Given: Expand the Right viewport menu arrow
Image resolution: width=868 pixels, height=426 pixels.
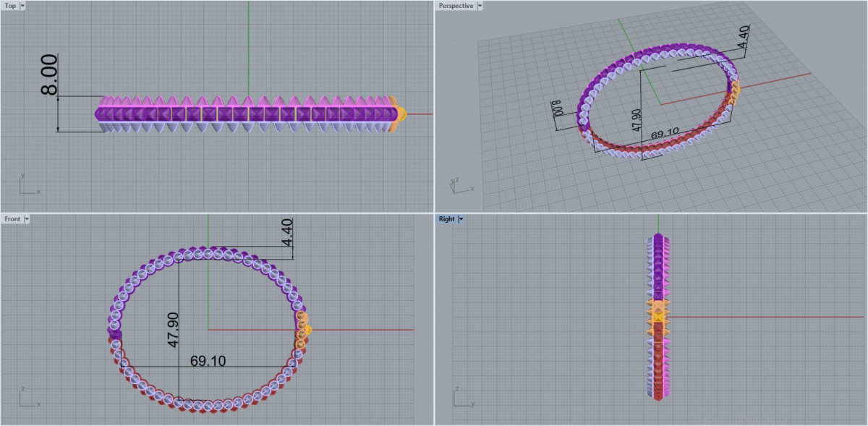Looking at the screenshot, I should [461, 218].
